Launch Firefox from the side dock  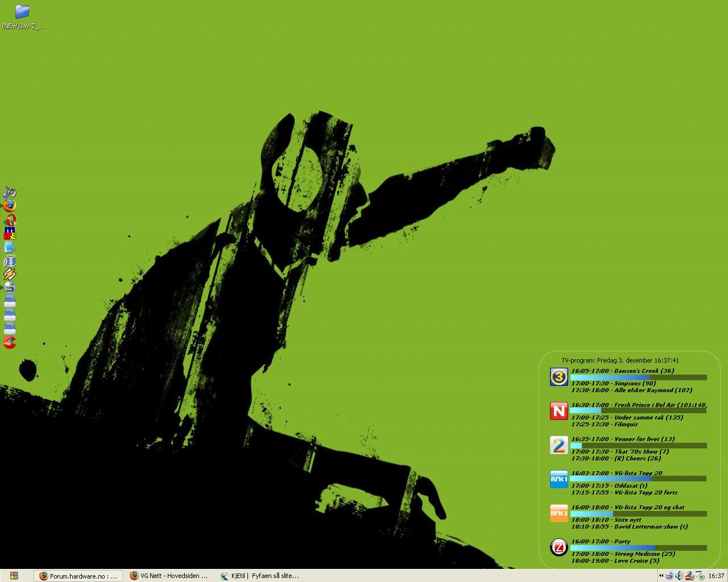[10, 206]
